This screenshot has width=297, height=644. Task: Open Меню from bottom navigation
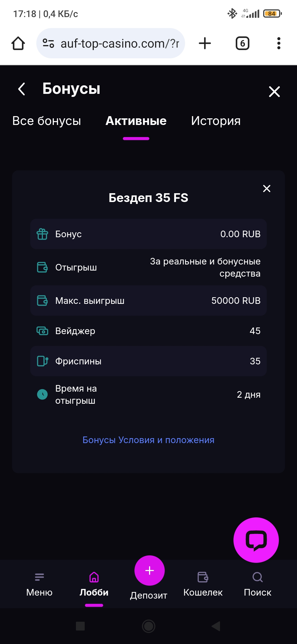click(x=39, y=584)
